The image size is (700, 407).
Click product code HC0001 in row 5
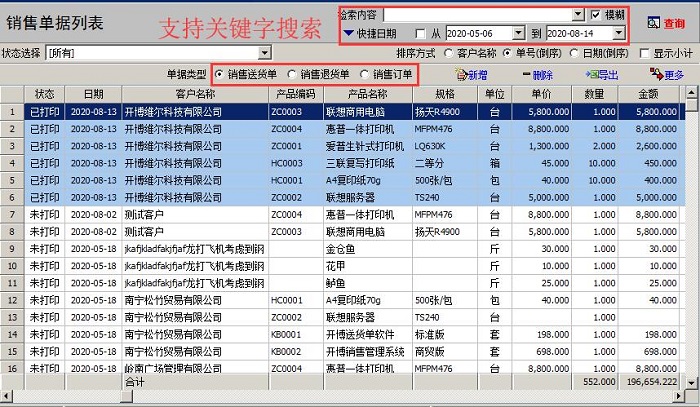287,181
